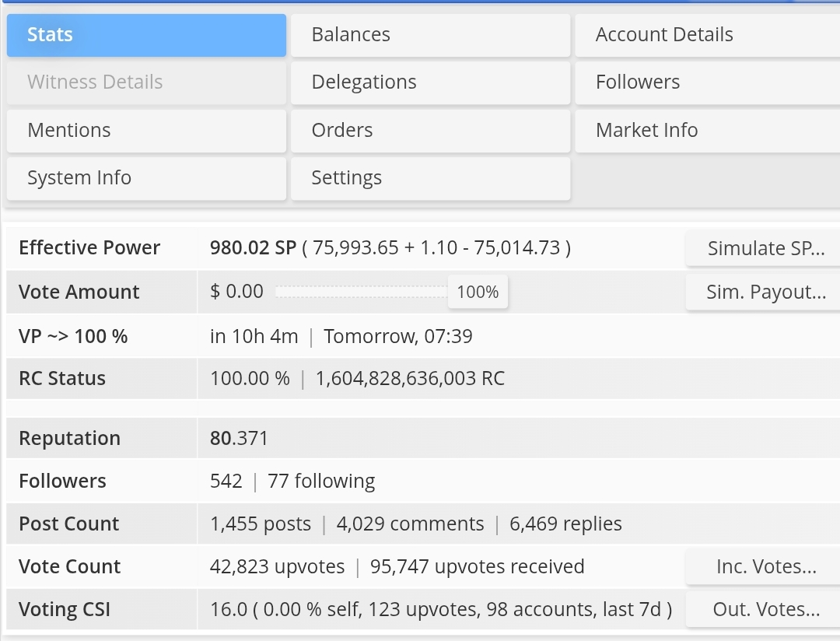Click the 542 followers count

[226, 482]
